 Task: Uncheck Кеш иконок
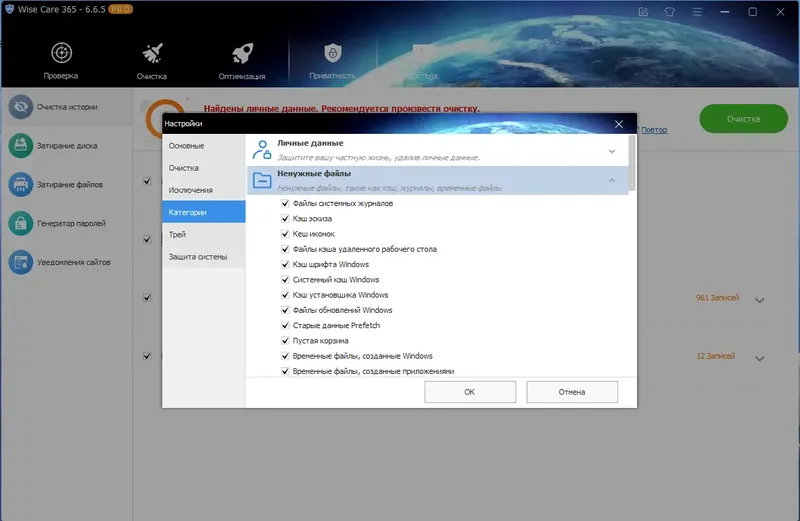click(x=285, y=234)
